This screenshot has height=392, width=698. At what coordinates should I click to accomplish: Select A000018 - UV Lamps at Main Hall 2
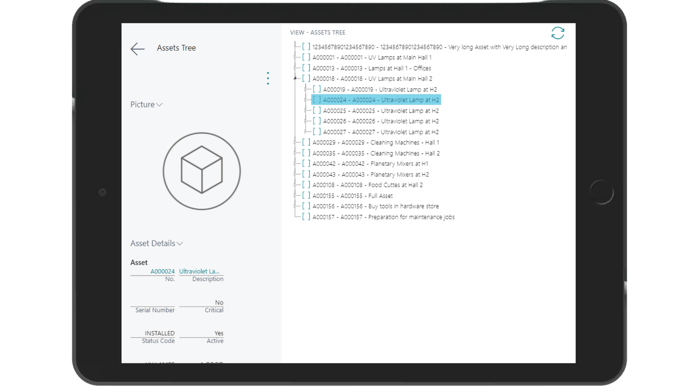click(x=372, y=79)
